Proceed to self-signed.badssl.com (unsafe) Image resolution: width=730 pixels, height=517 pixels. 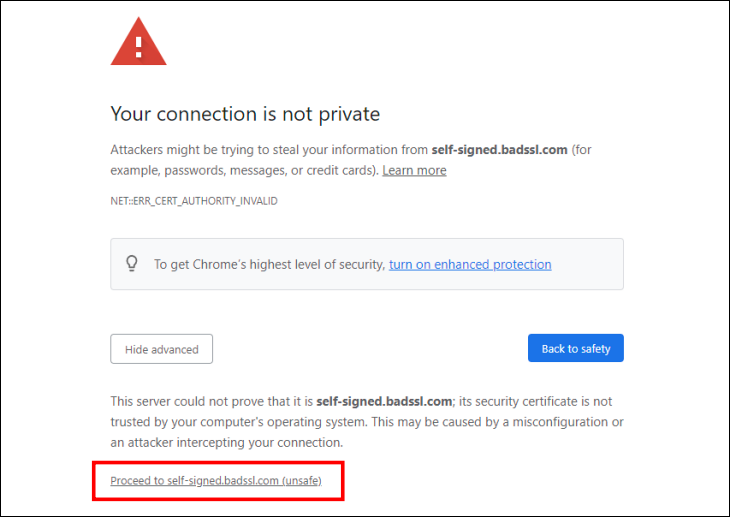(216, 480)
